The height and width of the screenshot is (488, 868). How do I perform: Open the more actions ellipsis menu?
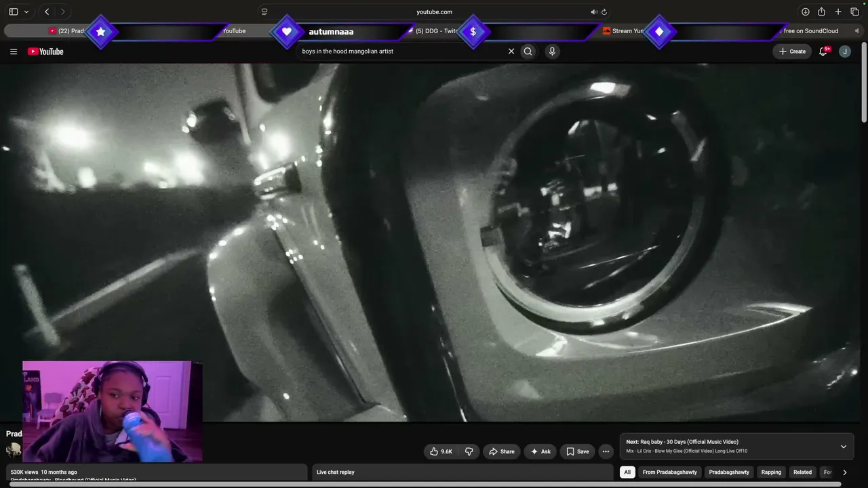[606, 451]
